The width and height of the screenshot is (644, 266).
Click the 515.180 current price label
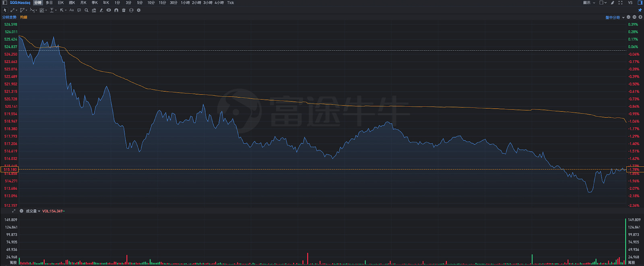tap(10, 169)
